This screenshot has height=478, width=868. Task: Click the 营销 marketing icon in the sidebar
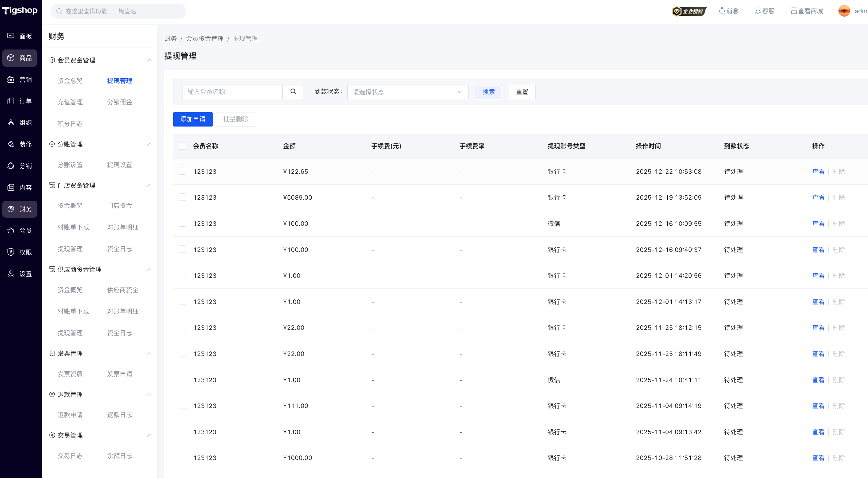point(11,80)
